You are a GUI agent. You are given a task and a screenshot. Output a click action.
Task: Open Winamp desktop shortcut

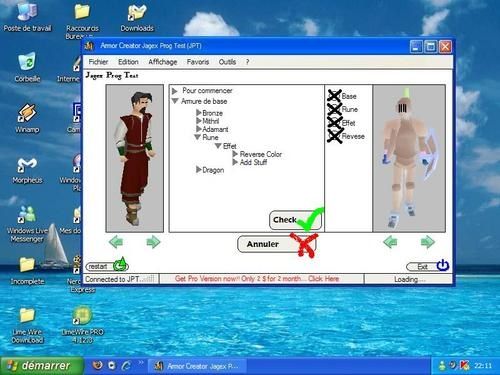27,118
